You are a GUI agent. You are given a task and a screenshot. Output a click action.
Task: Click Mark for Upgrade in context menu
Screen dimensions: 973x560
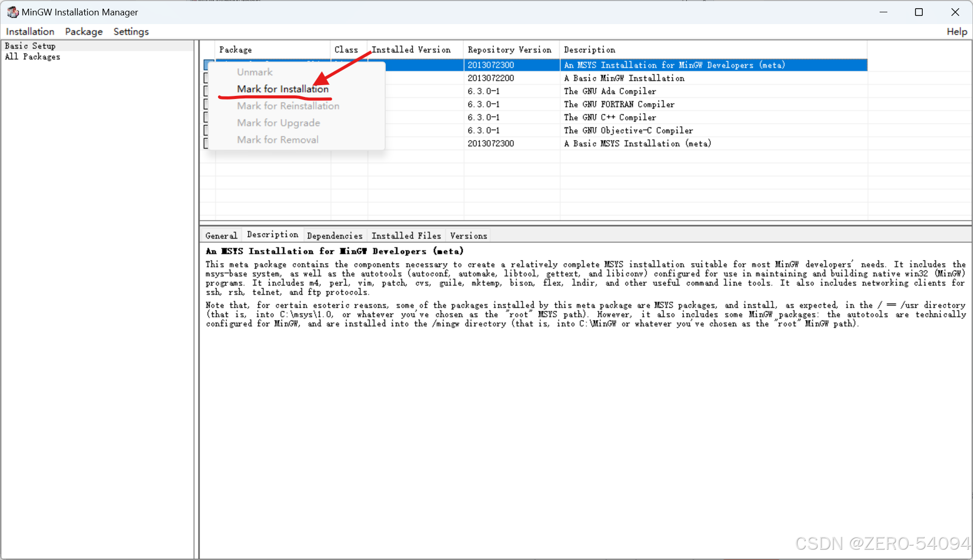[x=278, y=123]
